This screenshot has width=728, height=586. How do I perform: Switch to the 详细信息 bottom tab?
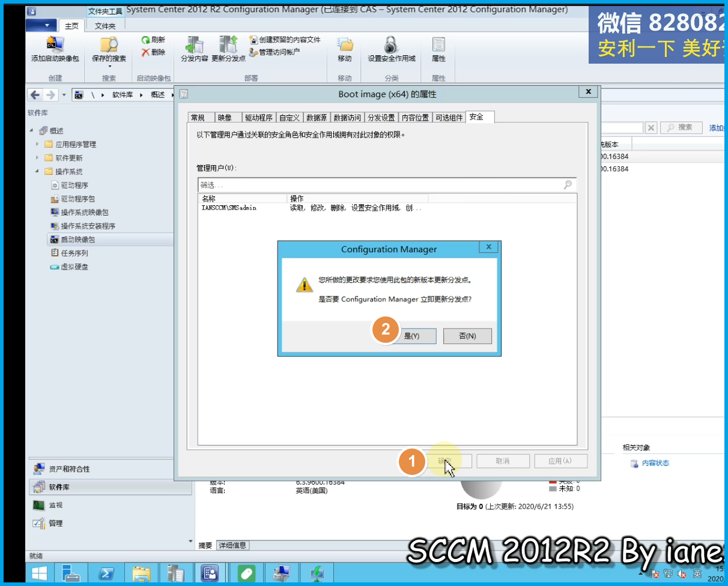coord(232,545)
